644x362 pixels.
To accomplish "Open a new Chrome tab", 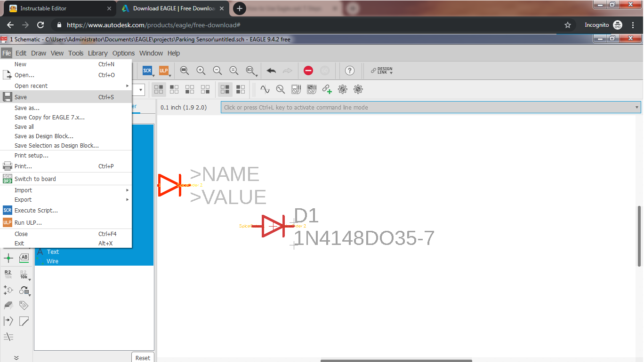I will (240, 8).
